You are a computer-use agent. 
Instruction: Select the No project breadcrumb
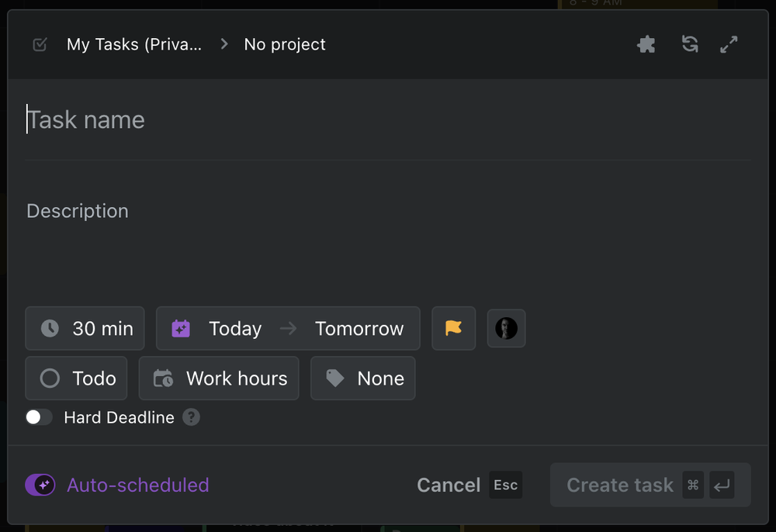tap(285, 44)
